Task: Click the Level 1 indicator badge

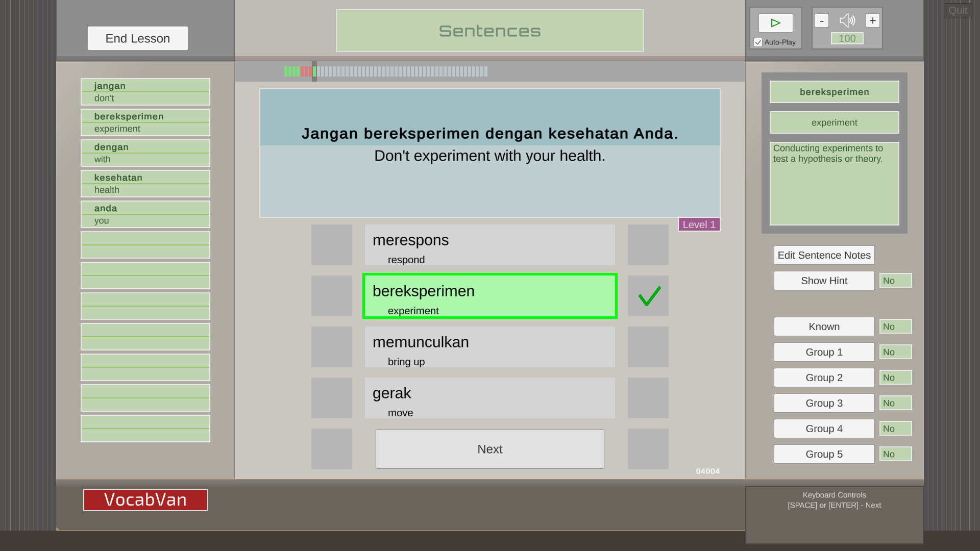Action: (699, 224)
